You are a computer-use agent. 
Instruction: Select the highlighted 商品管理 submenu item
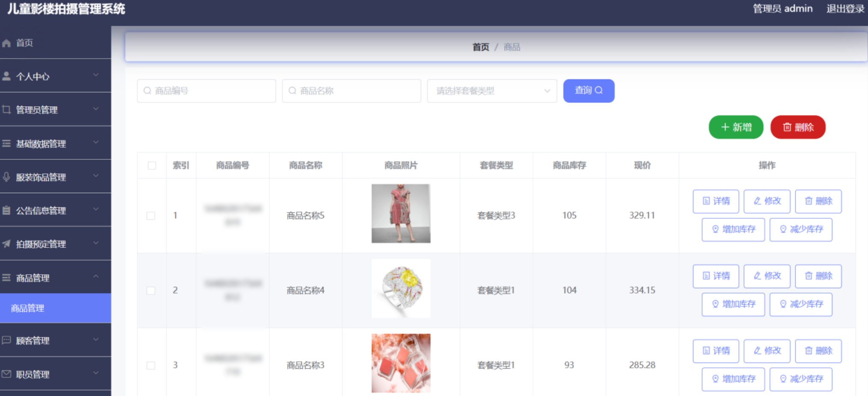56,308
